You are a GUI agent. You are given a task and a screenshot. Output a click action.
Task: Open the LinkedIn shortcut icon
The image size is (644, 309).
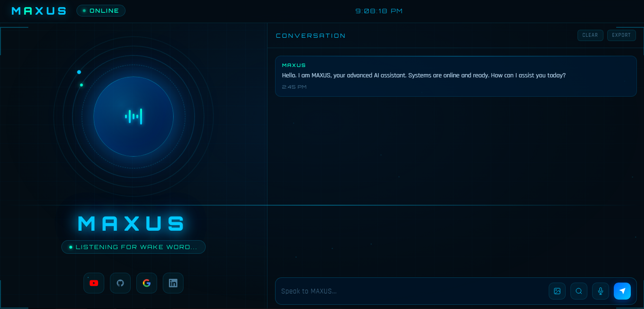click(x=173, y=283)
